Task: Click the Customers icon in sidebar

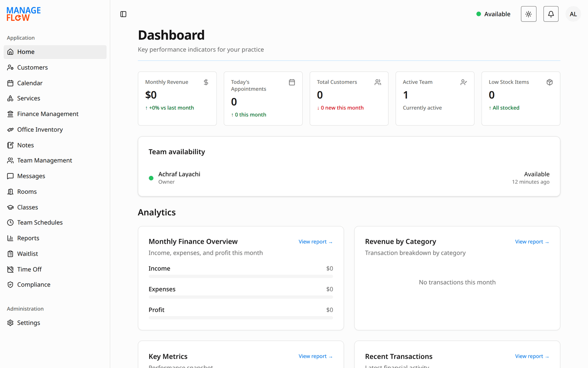Action: (x=10, y=67)
